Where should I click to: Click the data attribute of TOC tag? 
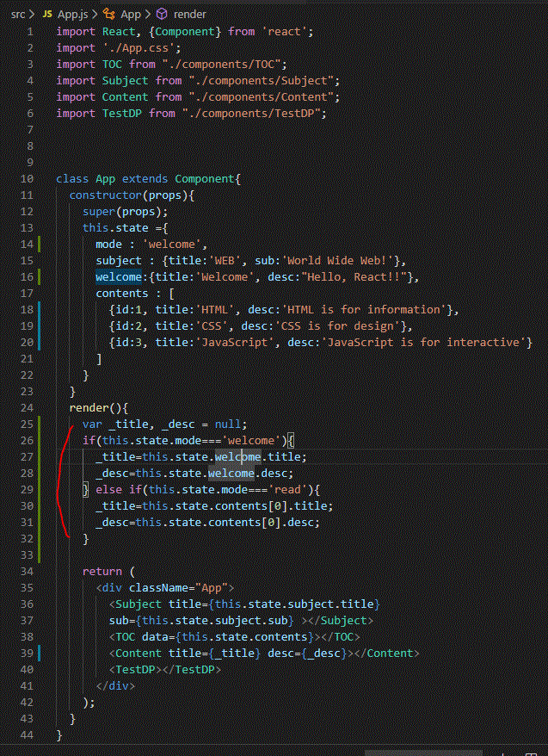(x=155, y=637)
